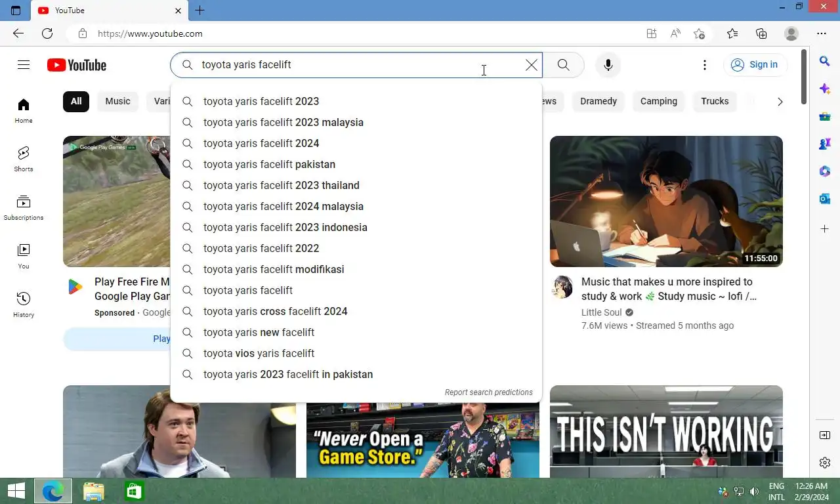Open the Edge profile avatar
The height and width of the screenshot is (504, 840).
click(x=791, y=33)
